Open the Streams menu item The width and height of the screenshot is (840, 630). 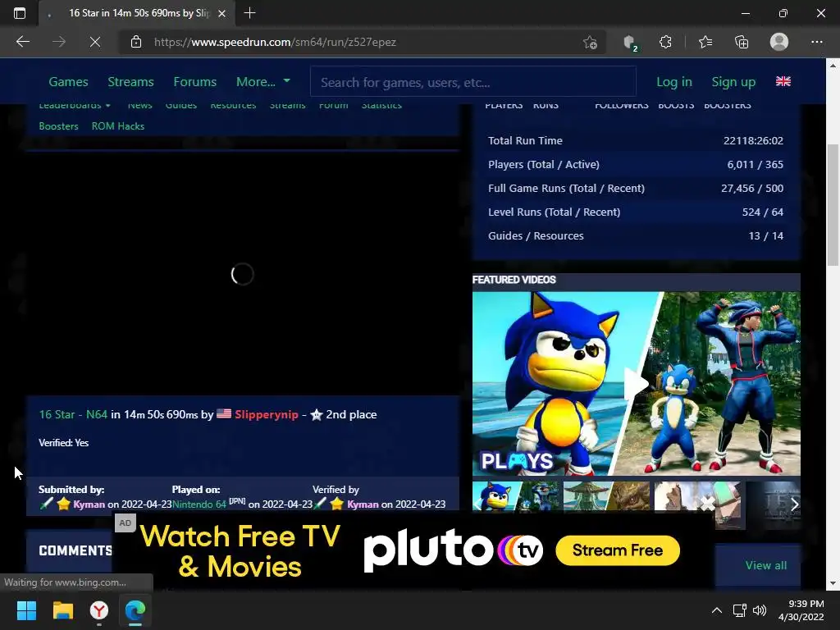pyautogui.click(x=130, y=81)
